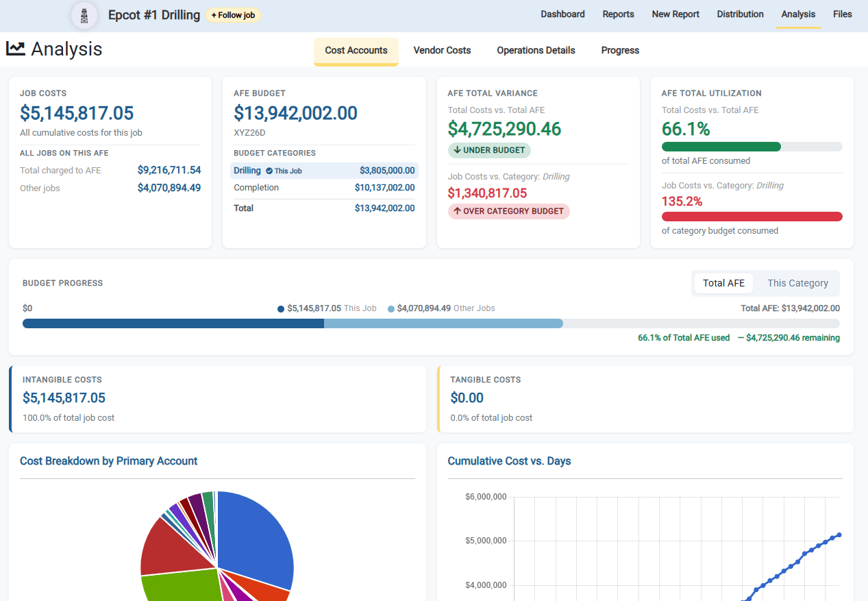This screenshot has width=868, height=601.
Task: Click the dark blue This Job progress segment
Action: click(x=173, y=323)
